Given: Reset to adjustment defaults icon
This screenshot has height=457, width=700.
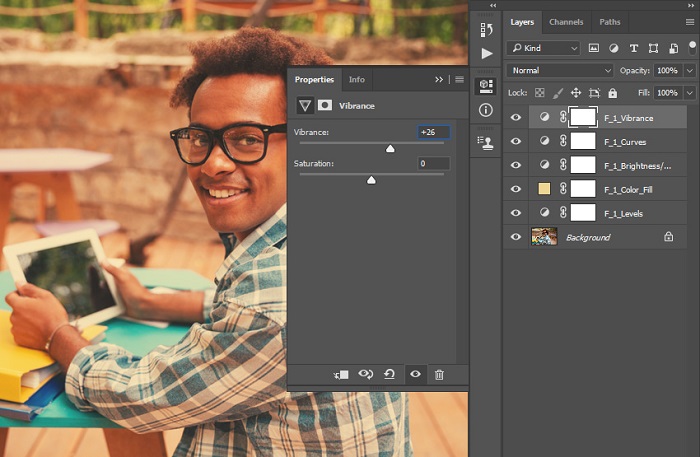Looking at the screenshot, I should pos(390,374).
